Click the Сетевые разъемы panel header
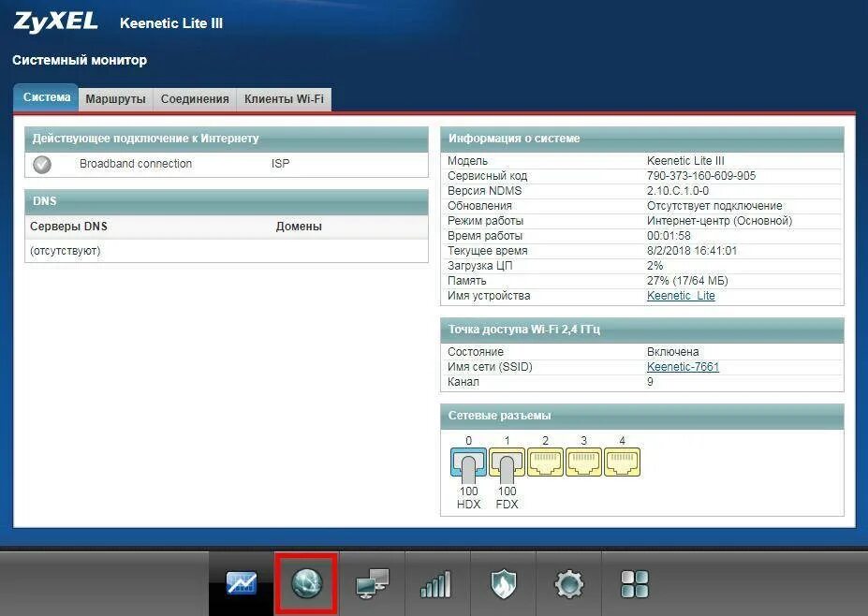This screenshot has width=868, height=616. coord(642,417)
